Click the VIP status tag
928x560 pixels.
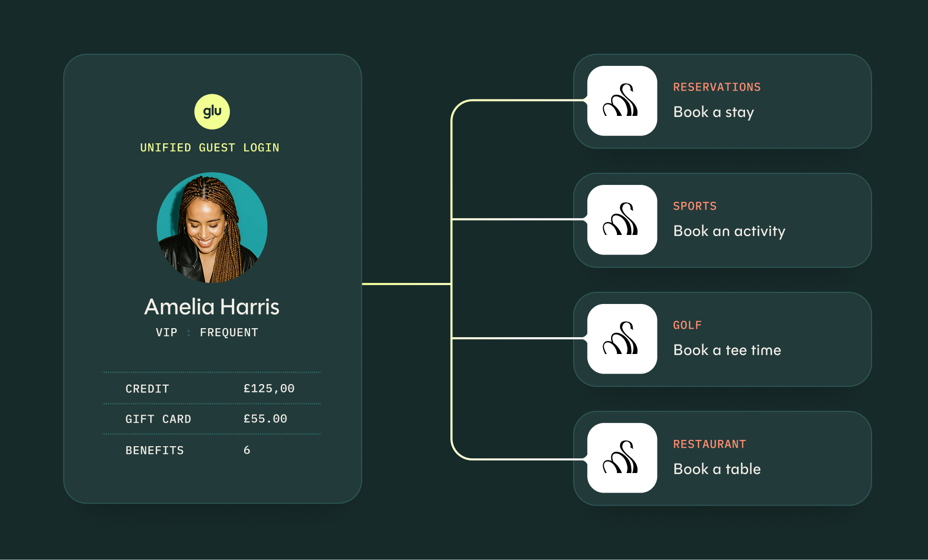point(167,333)
